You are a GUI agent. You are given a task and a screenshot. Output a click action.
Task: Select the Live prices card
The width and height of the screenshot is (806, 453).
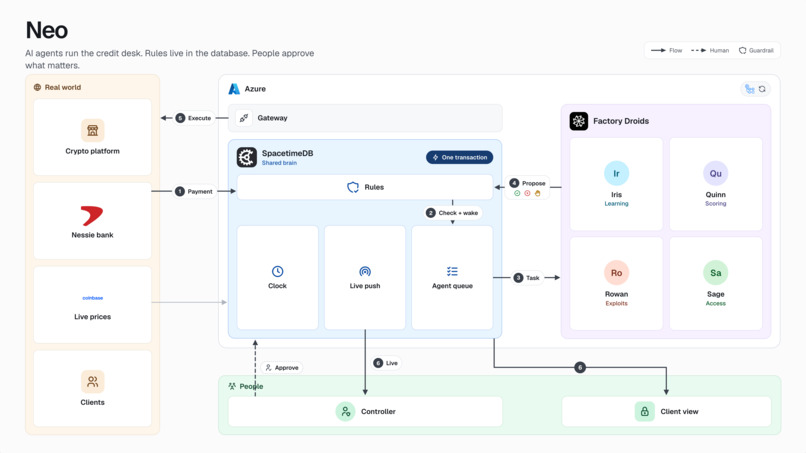pos(93,304)
